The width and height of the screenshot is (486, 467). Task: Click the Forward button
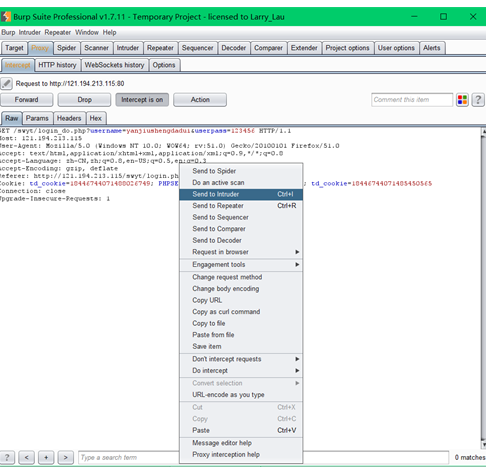point(26,100)
